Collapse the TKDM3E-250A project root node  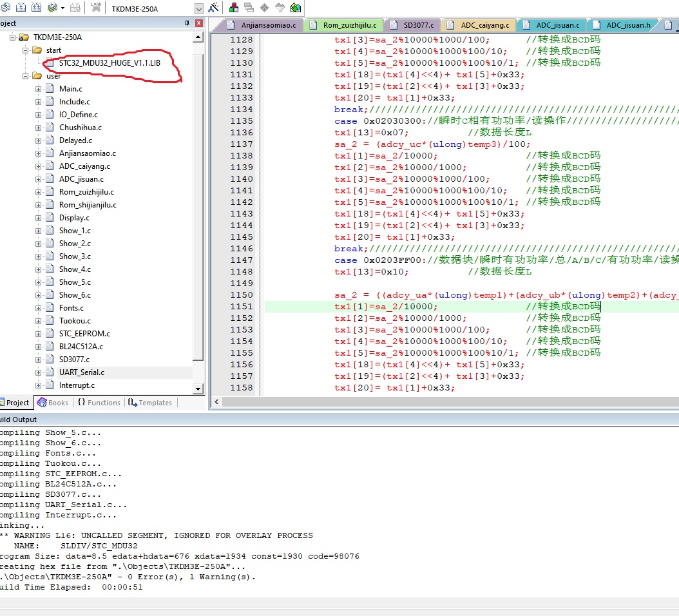point(12,37)
